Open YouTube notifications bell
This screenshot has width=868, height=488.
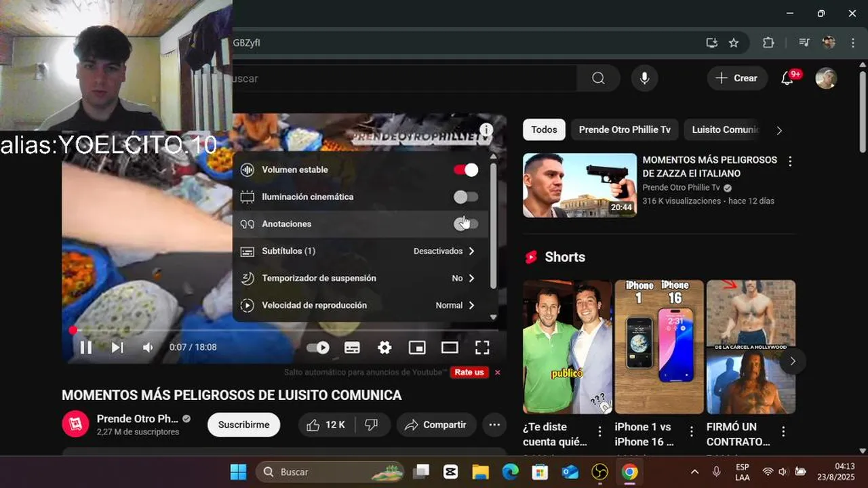click(x=787, y=79)
